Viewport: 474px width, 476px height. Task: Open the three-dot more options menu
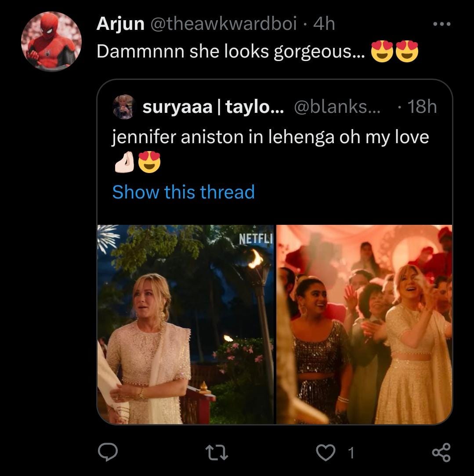[441, 24]
